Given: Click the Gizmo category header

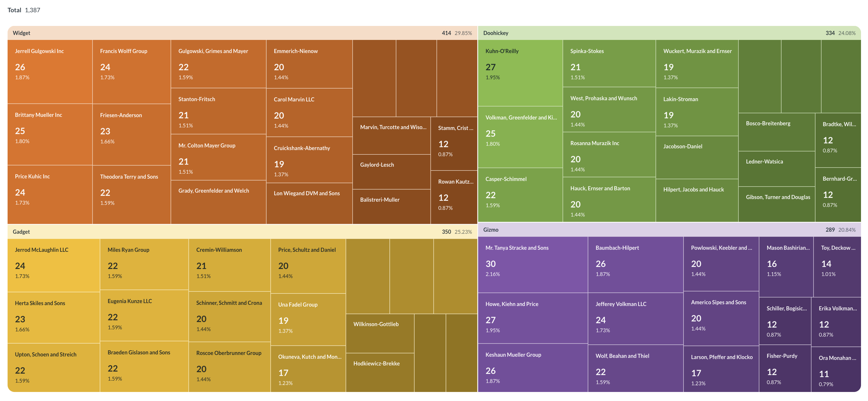Looking at the screenshot, I should (x=669, y=230).
